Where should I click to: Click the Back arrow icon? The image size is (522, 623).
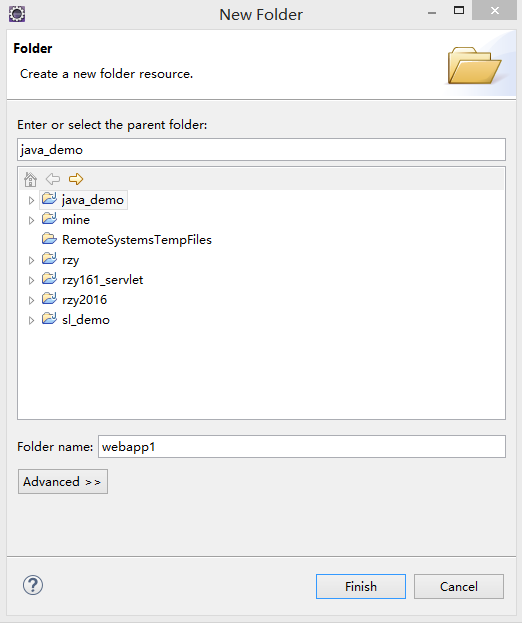tap(53, 179)
